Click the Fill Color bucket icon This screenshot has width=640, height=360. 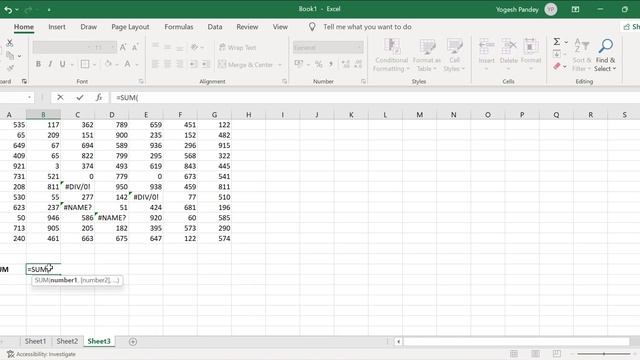point(108,64)
